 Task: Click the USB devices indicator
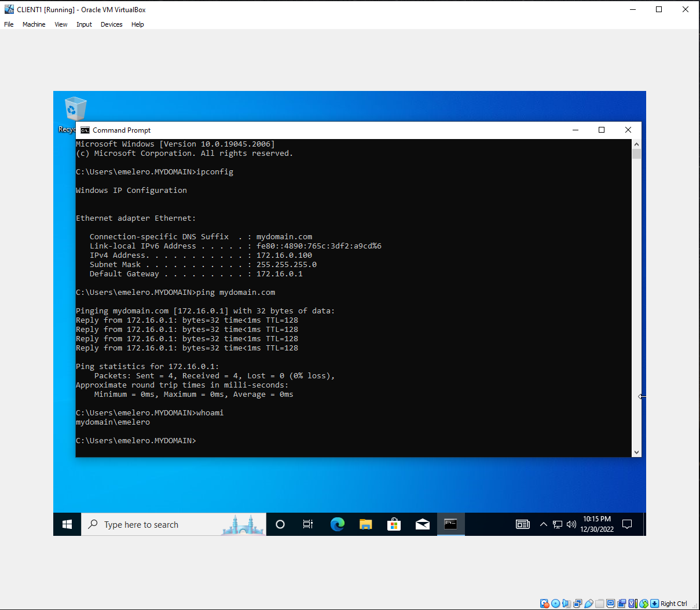pyautogui.click(x=589, y=604)
